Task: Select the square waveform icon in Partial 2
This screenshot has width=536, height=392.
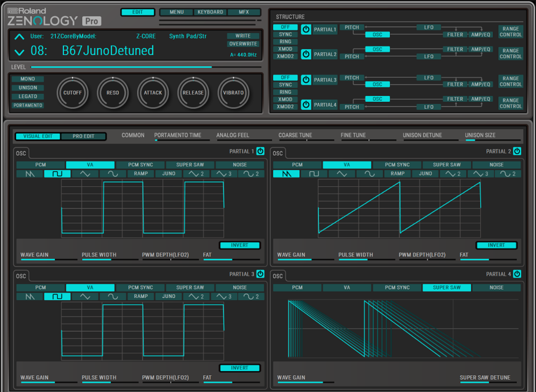Action: (314, 174)
